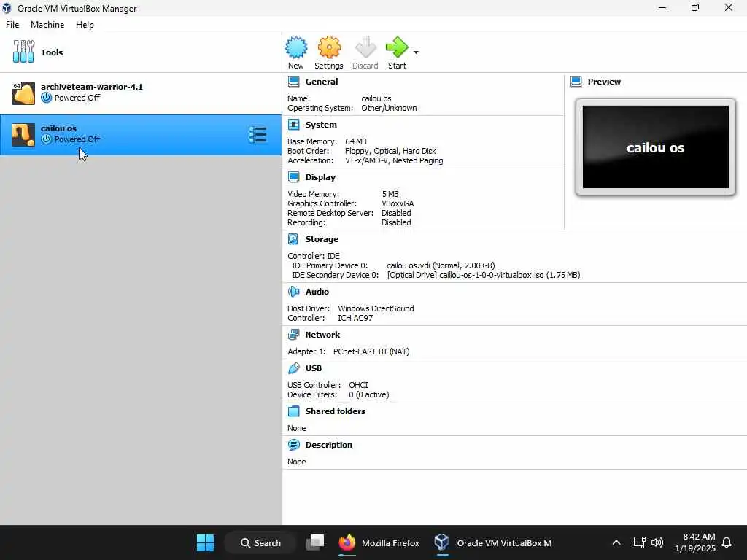The height and width of the screenshot is (560, 747).
Task: Open the notifications bell icon
Action: click(727, 542)
